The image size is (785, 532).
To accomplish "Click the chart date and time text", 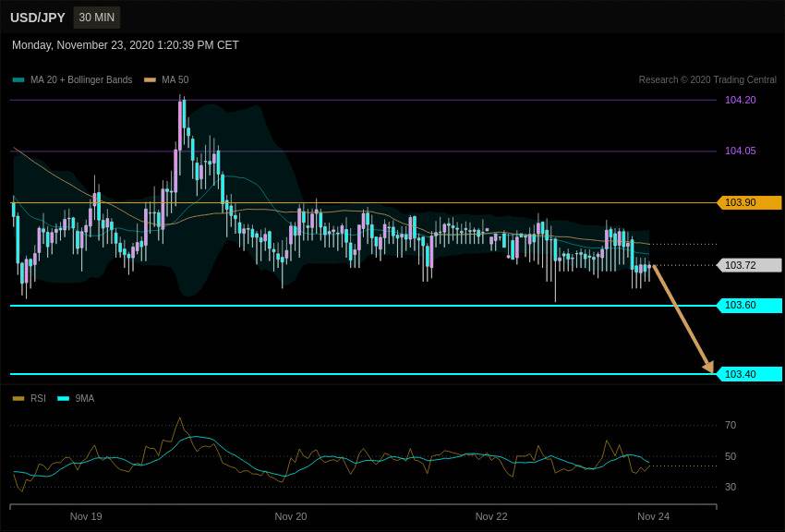I will 126,45.
